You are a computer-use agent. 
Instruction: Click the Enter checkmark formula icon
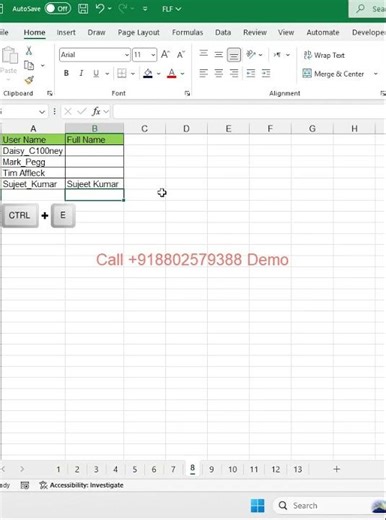(82, 111)
